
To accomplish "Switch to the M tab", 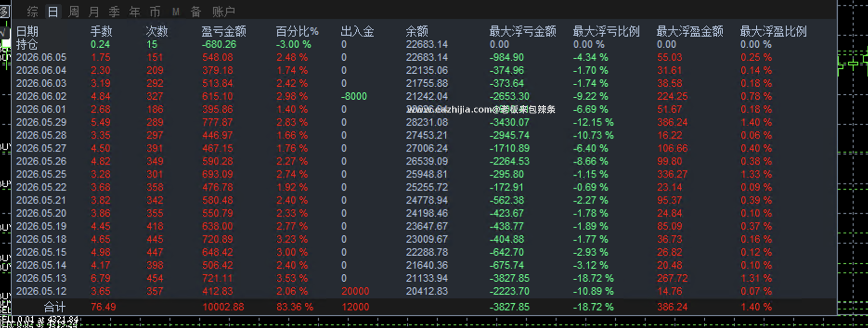I will (x=176, y=12).
